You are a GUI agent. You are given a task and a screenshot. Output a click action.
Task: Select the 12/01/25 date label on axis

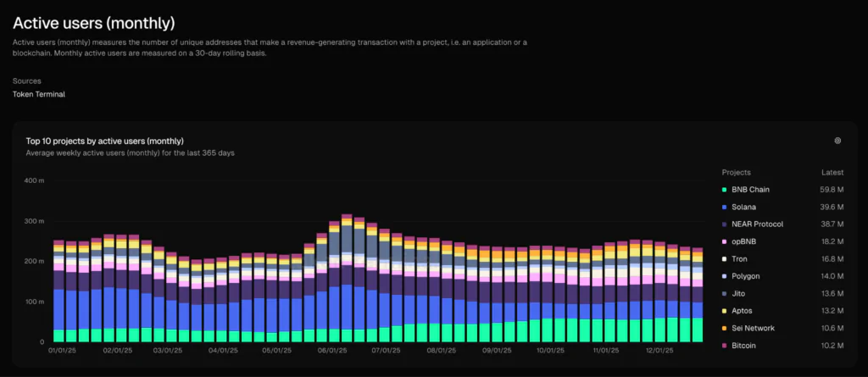coord(658,350)
